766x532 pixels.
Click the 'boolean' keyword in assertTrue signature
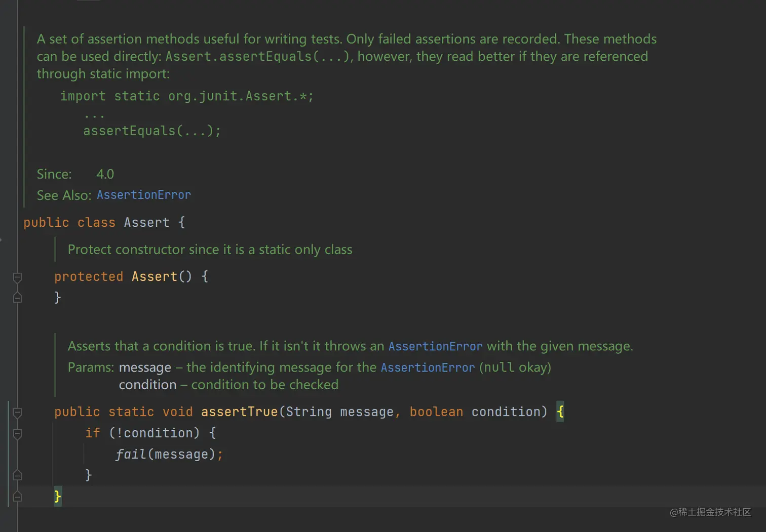[x=436, y=412]
